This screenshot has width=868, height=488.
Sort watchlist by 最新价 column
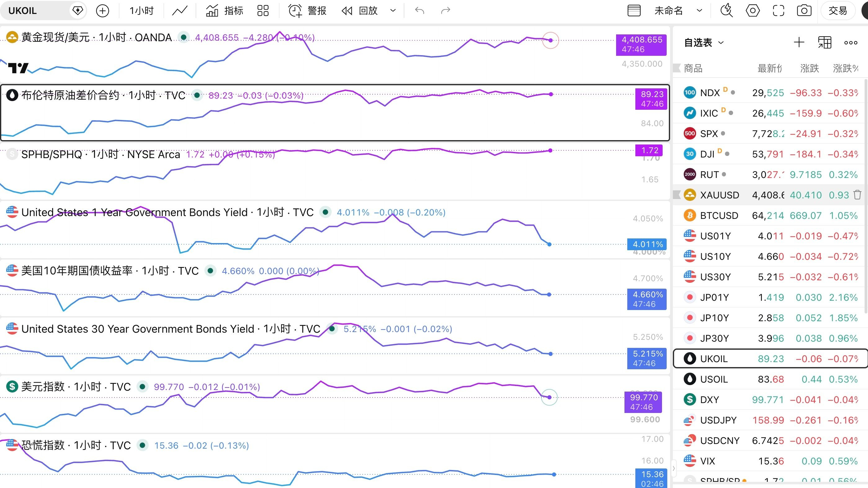tap(770, 69)
